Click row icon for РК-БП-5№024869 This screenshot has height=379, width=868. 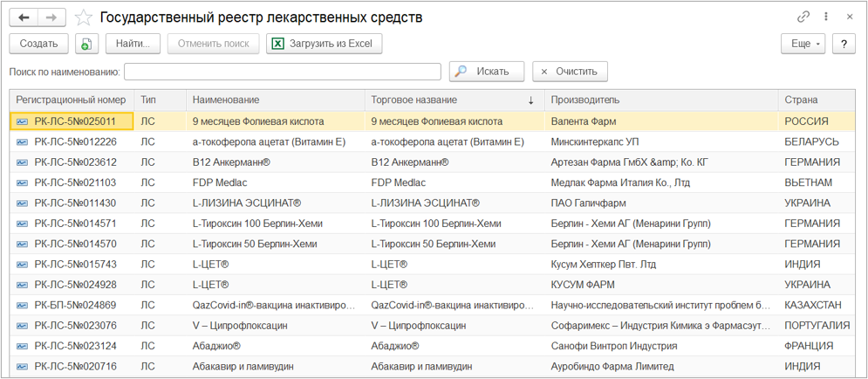coord(22,305)
